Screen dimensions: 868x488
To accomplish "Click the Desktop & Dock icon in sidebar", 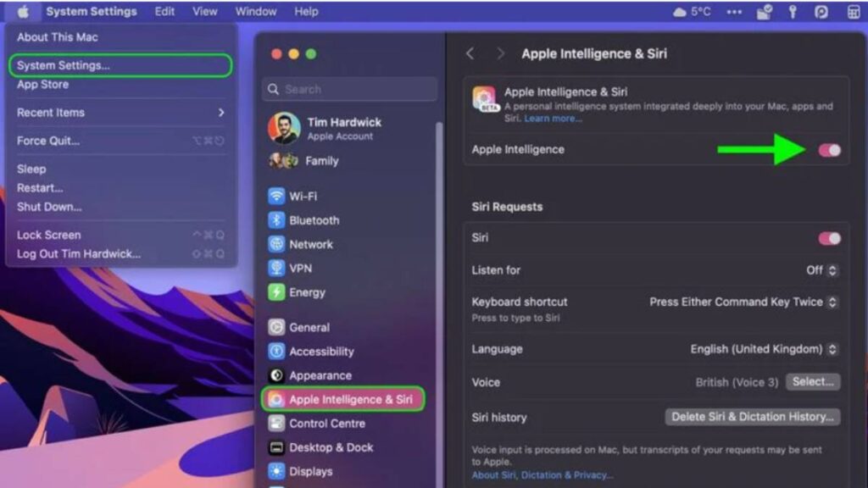I will click(276, 447).
